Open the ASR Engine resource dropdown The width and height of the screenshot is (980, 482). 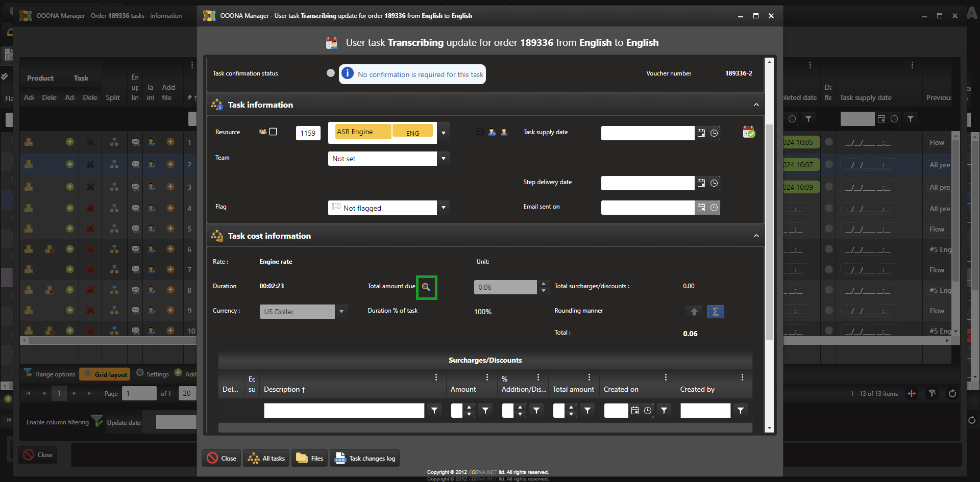click(444, 133)
